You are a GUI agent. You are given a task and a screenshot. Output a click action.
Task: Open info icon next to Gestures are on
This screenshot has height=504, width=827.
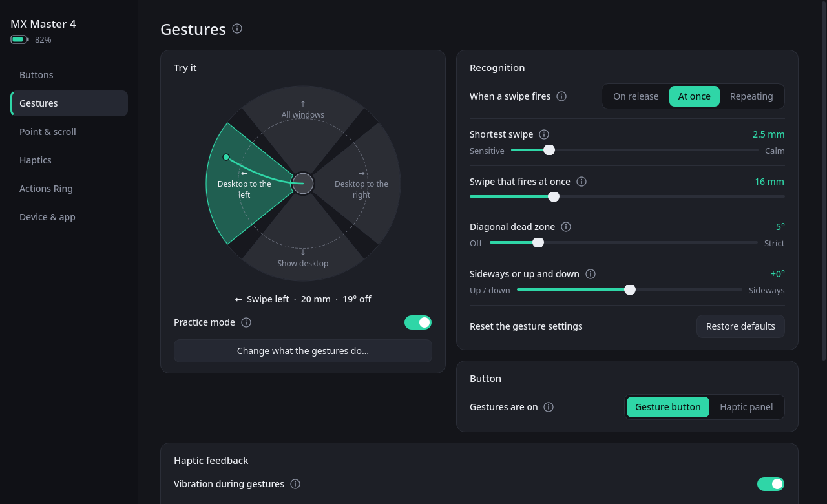pyautogui.click(x=549, y=407)
